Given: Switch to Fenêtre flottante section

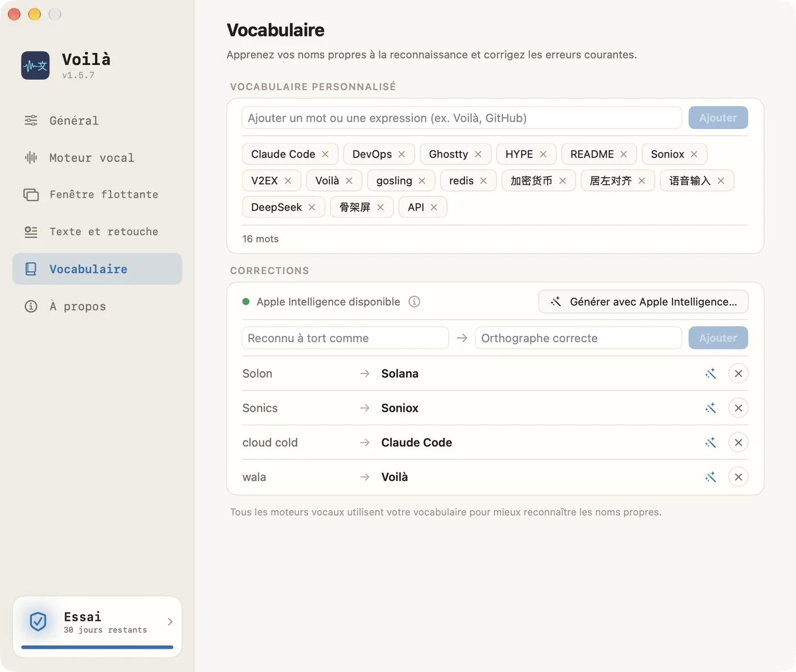Looking at the screenshot, I should point(97,194).
